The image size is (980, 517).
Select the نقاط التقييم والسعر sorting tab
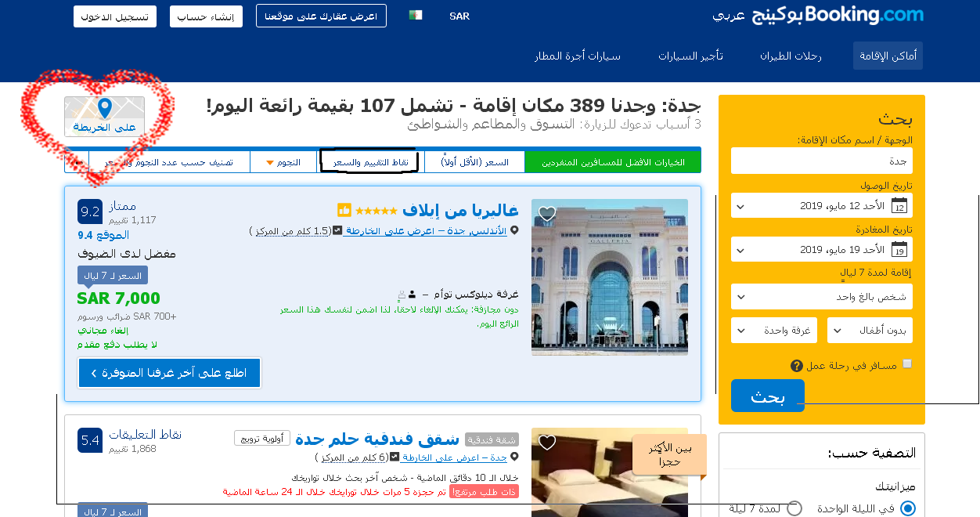coord(368,161)
